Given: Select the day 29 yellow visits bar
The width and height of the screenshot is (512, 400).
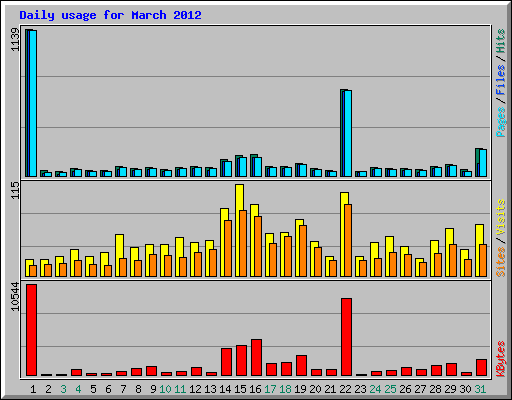Looking at the screenshot, I should click(x=447, y=252).
